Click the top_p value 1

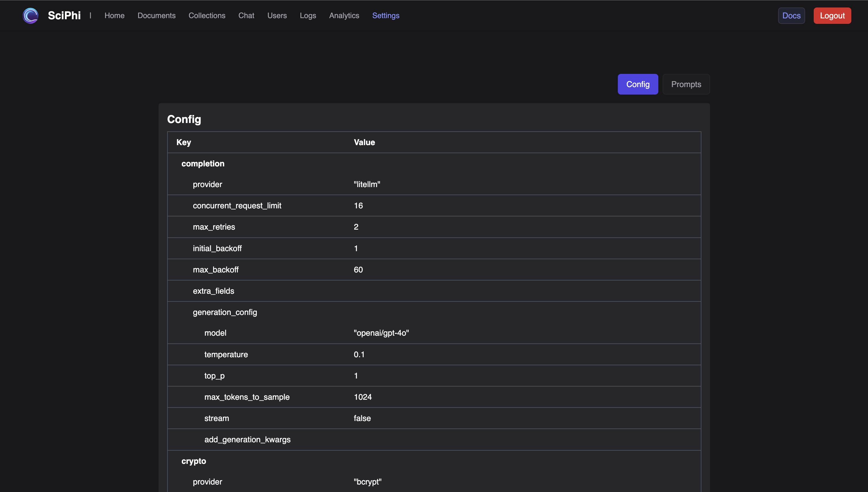(356, 376)
